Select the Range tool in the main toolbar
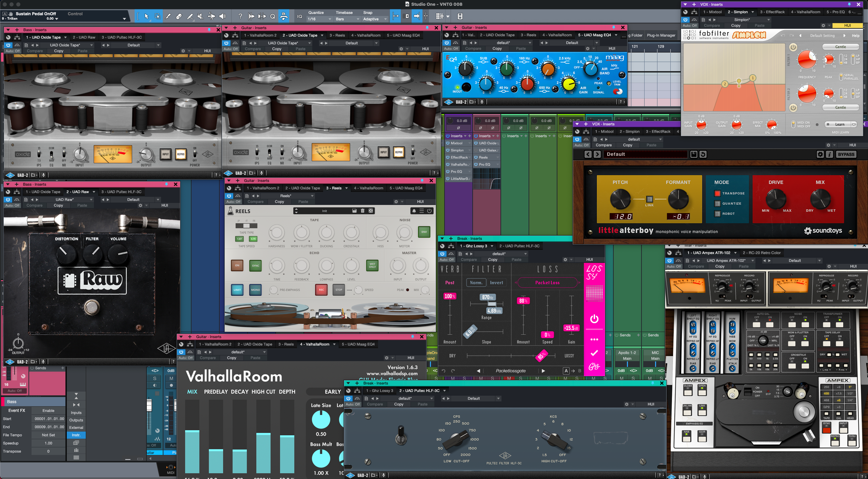 [158, 16]
